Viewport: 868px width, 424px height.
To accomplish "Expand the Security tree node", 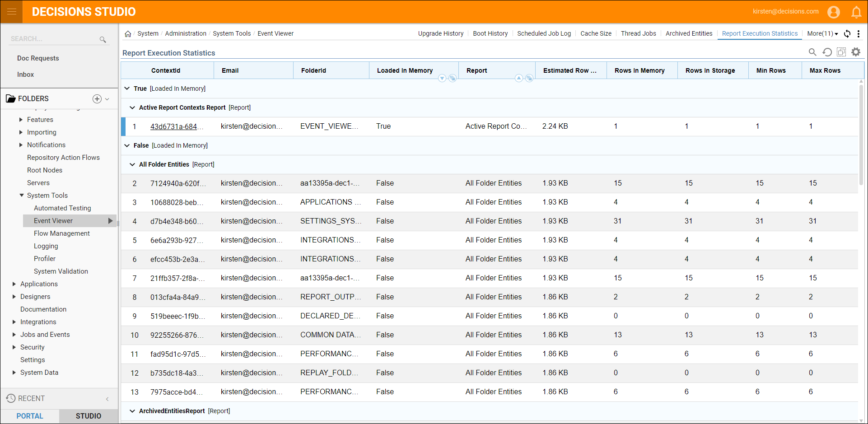I will pyautogui.click(x=14, y=347).
